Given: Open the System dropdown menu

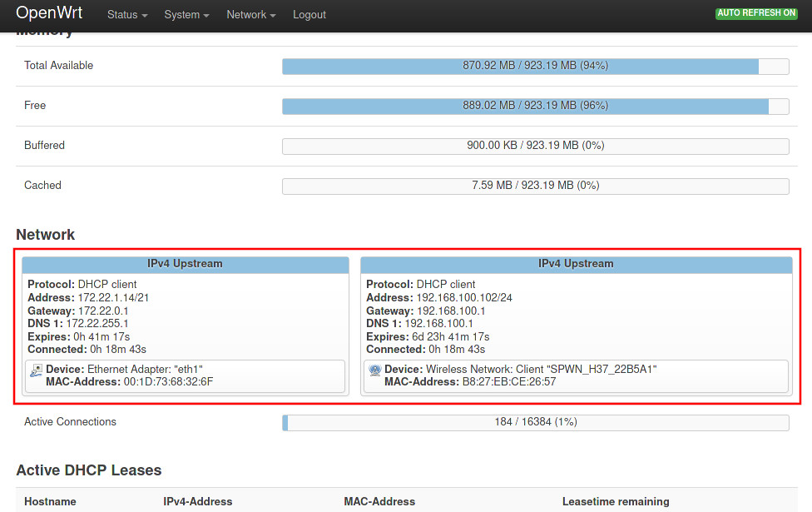Looking at the screenshot, I should [x=186, y=15].
